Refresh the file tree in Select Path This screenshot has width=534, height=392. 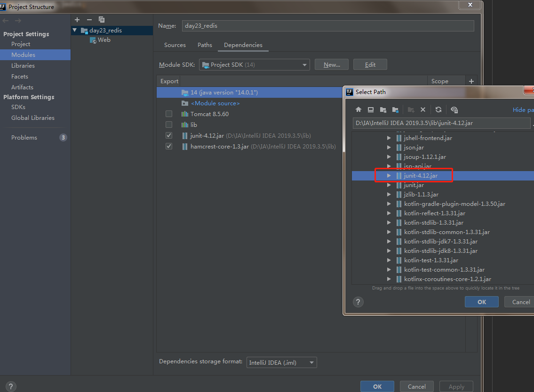438,110
